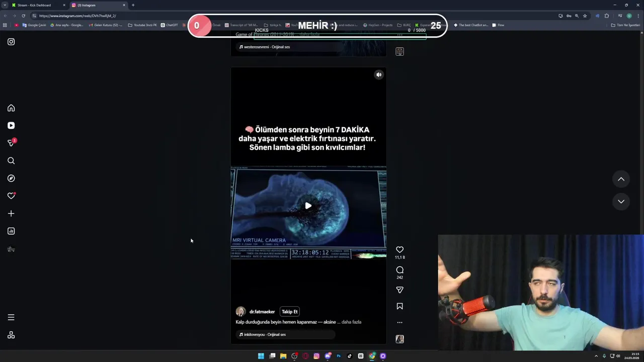
Task: Open the Dashboard chart icon in sidebar
Action: pyautogui.click(x=11, y=231)
